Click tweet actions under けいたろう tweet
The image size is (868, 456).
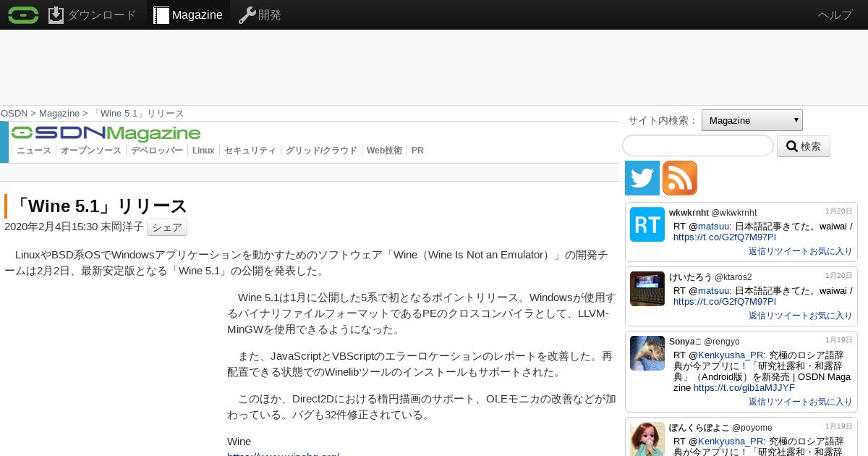click(x=800, y=316)
